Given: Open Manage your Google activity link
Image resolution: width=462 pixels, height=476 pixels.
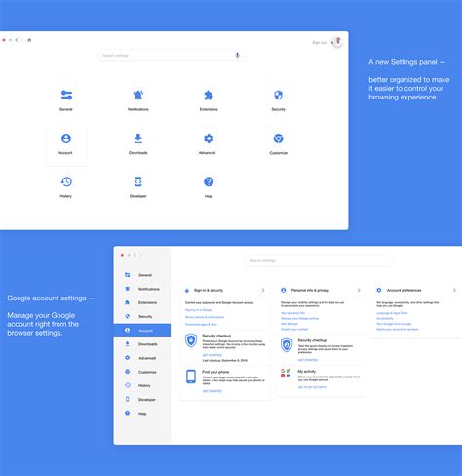Looking at the screenshot, I should click(x=299, y=319).
